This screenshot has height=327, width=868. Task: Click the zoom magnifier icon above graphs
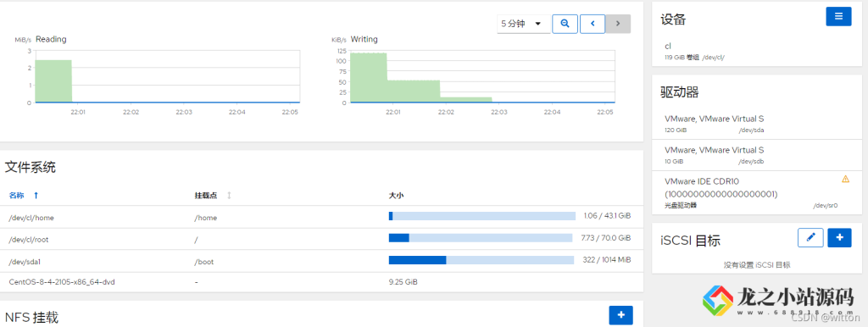[565, 24]
